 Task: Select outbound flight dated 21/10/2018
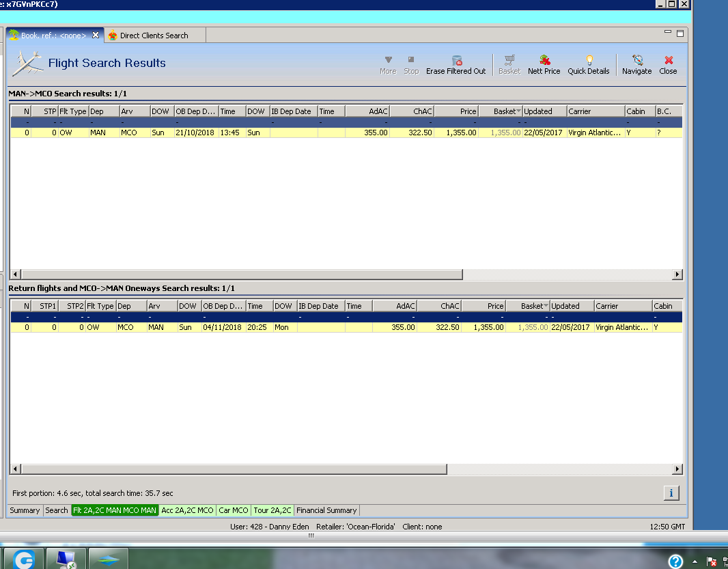pos(346,133)
